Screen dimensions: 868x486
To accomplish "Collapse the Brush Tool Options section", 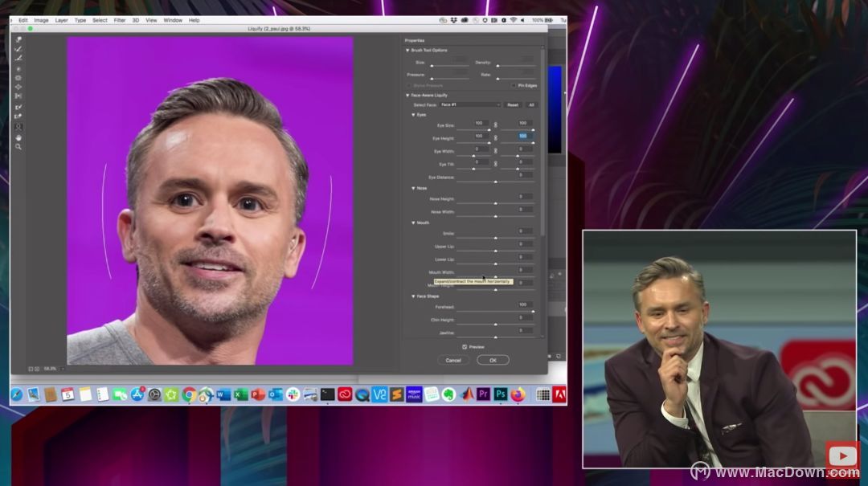I will coord(407,51).
